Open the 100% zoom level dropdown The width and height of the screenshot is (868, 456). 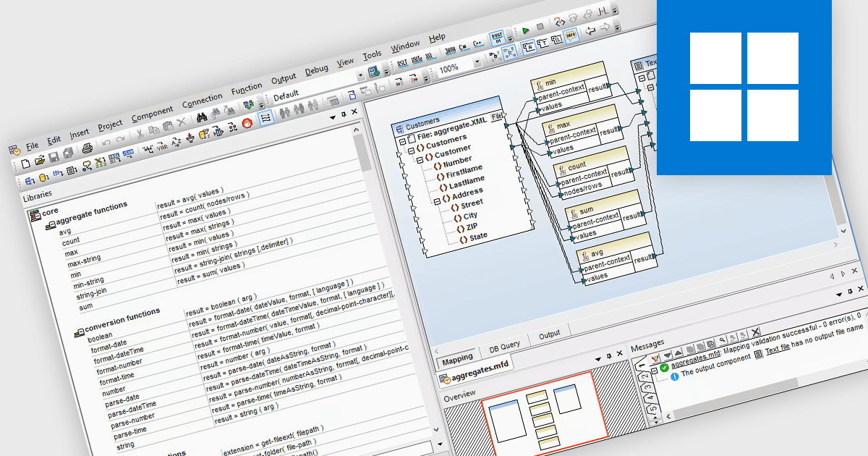[x=477, y=63]
